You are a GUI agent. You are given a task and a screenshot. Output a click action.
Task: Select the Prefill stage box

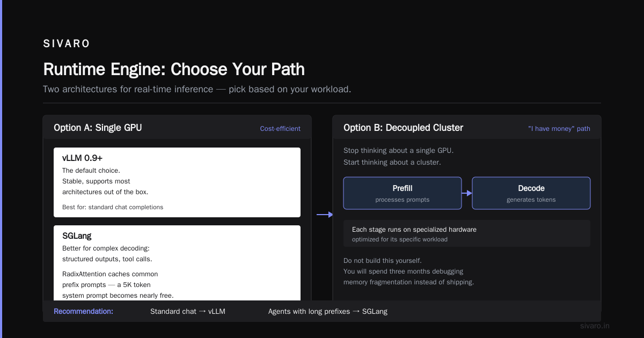tap(402, 193)
